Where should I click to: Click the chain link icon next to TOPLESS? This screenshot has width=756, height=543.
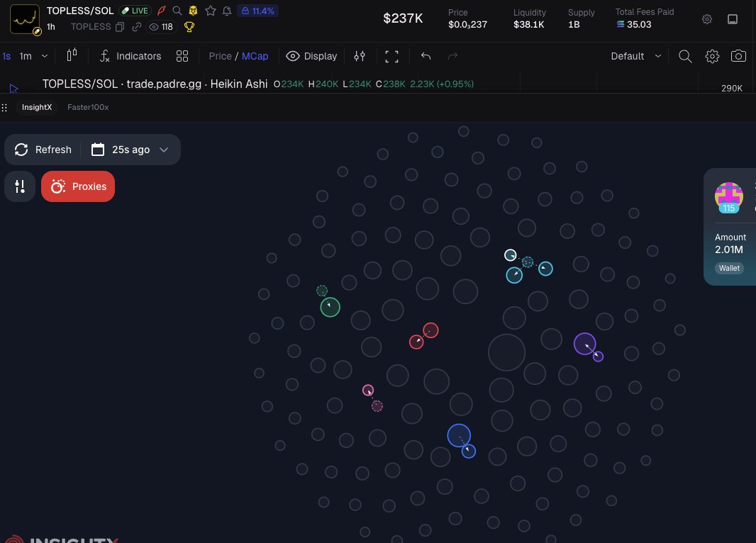pyautogui.click(x=136, y=27)
